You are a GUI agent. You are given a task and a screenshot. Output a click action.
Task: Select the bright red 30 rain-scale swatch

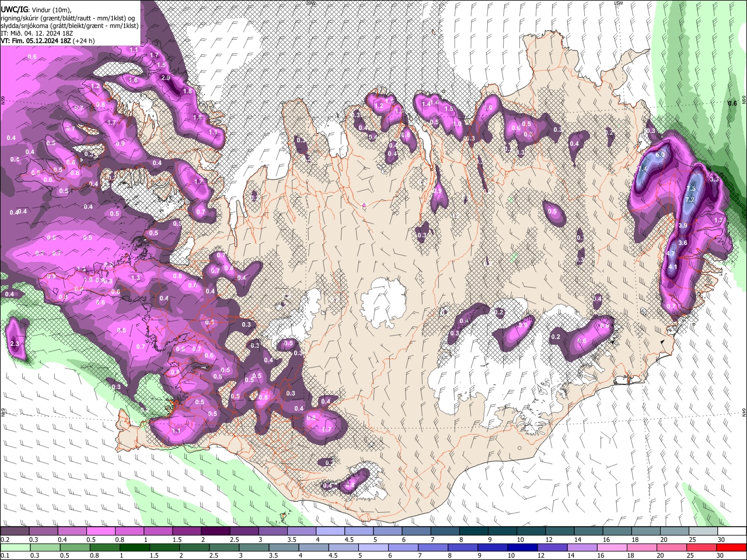click(x=731, y=548)
